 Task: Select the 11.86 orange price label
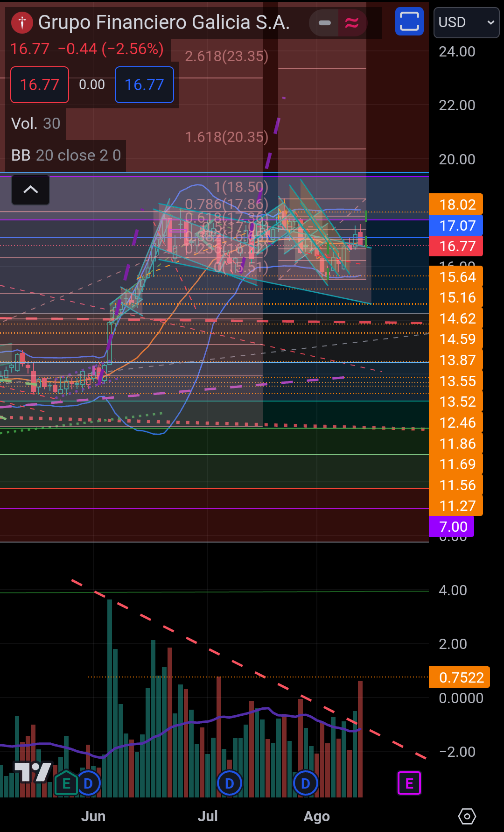click(x=456, y=444)
